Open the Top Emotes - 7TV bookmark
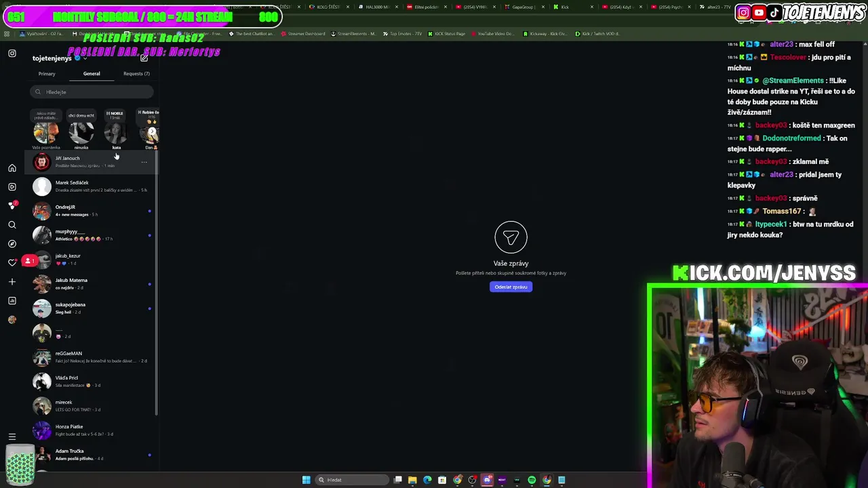 [x=404, y=34]
